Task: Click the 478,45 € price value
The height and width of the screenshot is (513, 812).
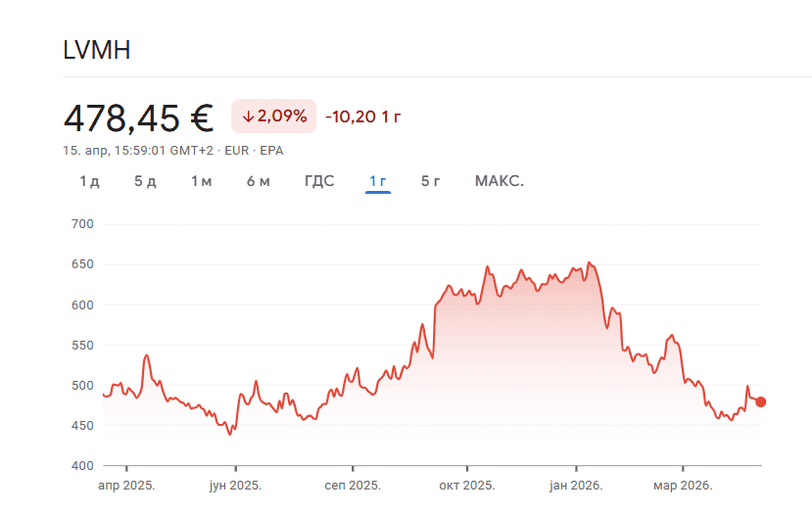Action: (138, 117)
